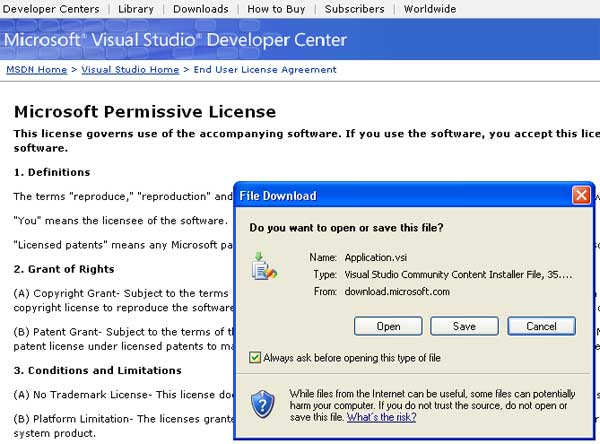Viewport: 600px width, 444px height.
Task: Open the What's the risk? link
Action: coord(382,417)
